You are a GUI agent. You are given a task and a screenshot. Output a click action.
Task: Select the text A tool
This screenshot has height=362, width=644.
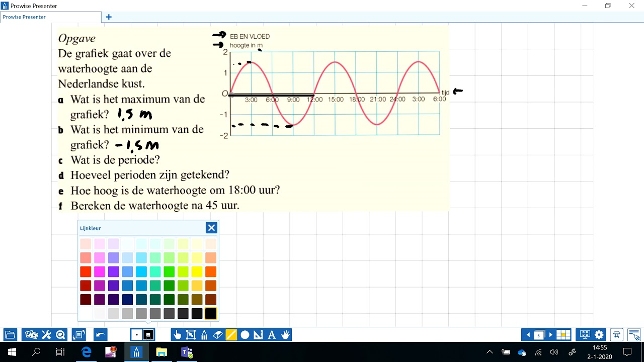point(272,335)
